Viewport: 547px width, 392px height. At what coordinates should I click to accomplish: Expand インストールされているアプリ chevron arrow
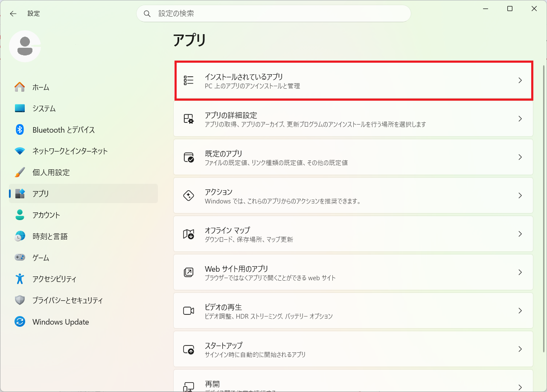pyautogui.click(x=520, y=80)
